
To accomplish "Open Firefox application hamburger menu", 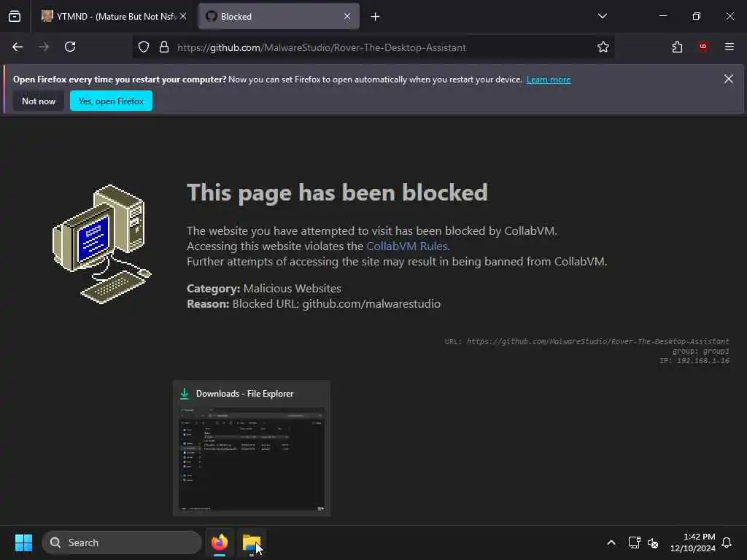I will (729, 47).
